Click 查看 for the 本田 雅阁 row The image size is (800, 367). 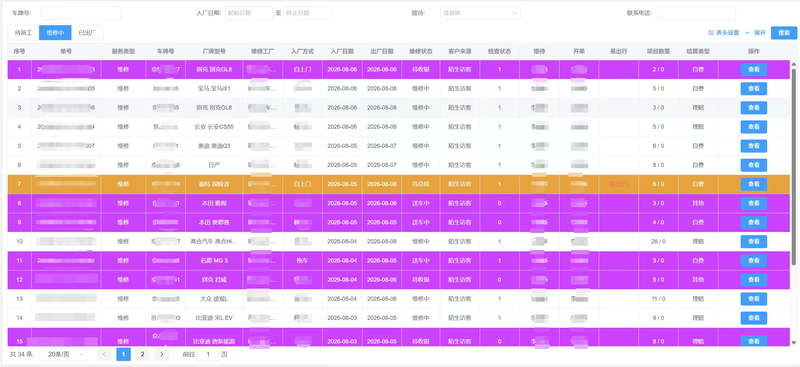click(754, 203)
